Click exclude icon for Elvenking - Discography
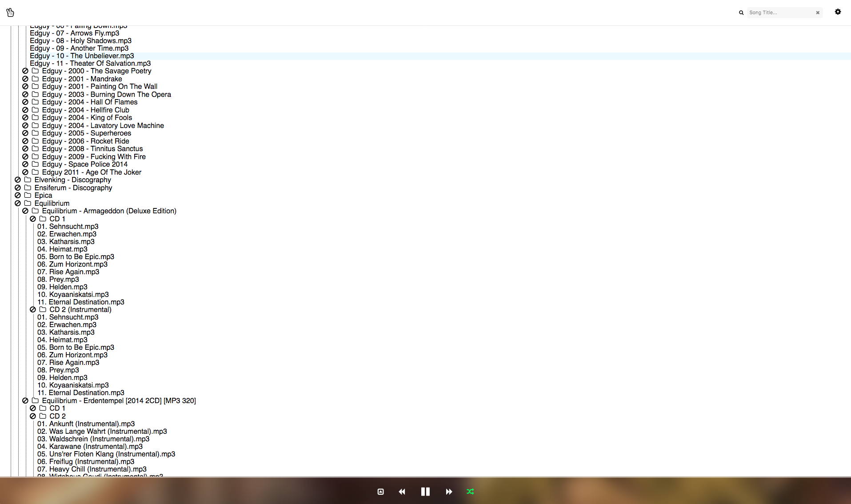This screenshot has height=504, width=851. tap(18, 180)
